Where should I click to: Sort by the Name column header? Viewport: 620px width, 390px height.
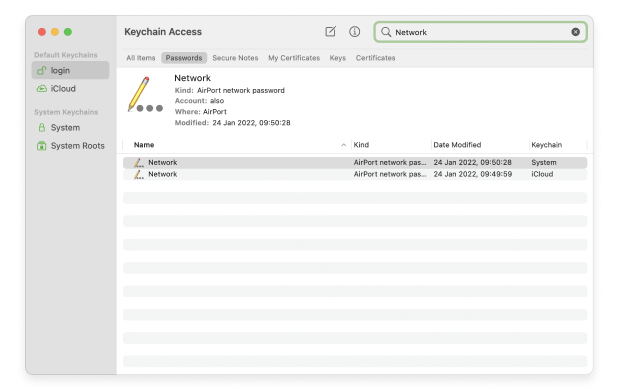coord(144,145)
